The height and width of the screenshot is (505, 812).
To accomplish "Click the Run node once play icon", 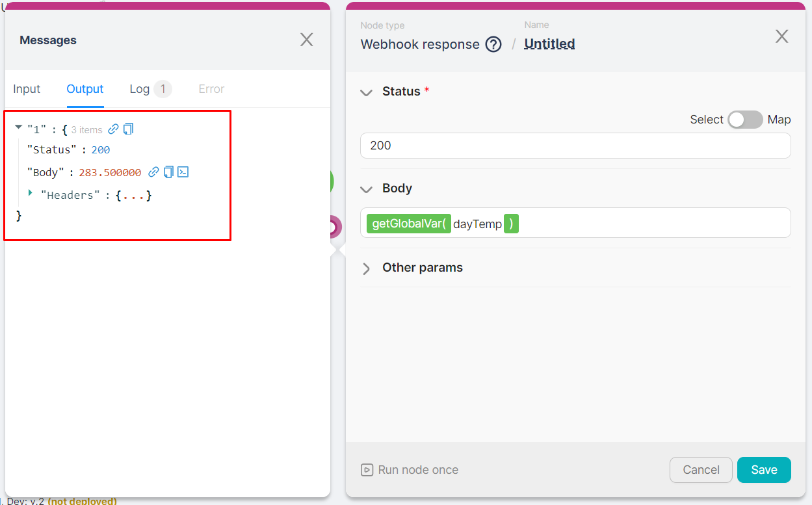I will pos(367,470).
